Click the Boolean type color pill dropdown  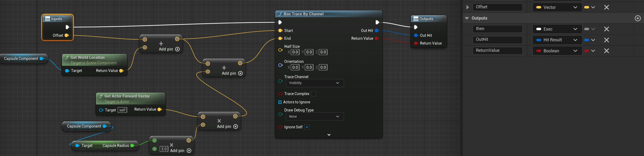click(x=589, y=51)
